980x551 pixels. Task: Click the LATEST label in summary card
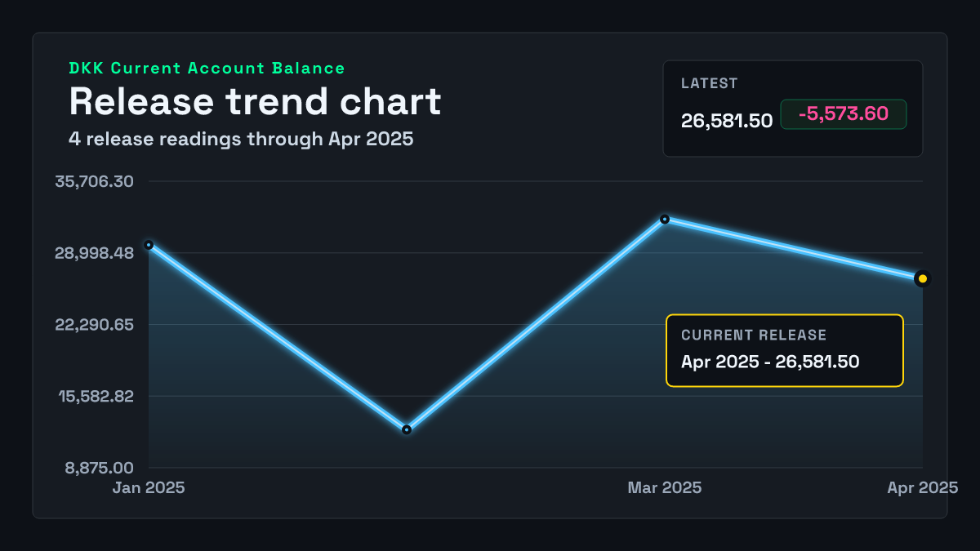[710, 83]
